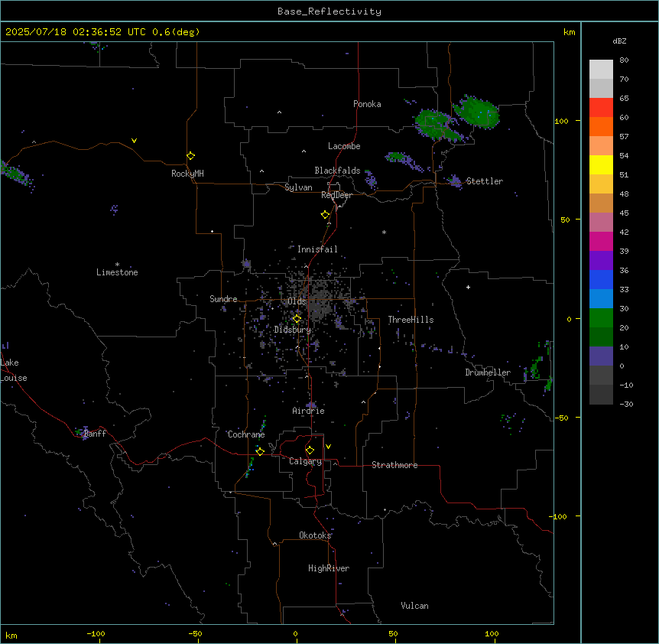
Task: Click the Banff map label
Action: click(95, 434)
